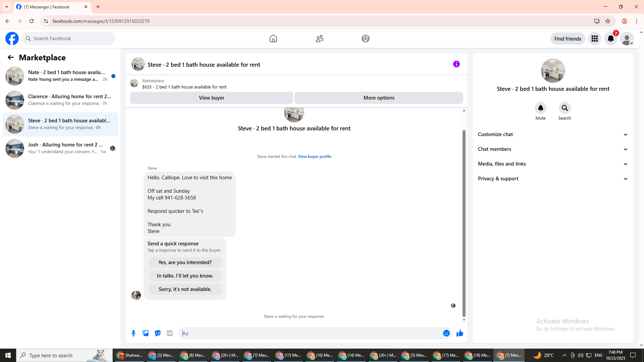Click the message input field
Image resolution: width=644 pixels, height=362 pixels.
pos(310,333)
